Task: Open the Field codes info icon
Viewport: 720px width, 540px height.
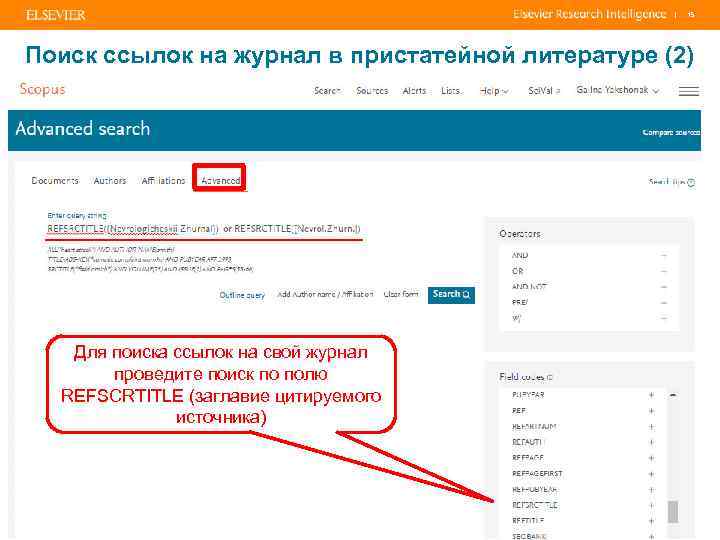Action: coord(550,377)
